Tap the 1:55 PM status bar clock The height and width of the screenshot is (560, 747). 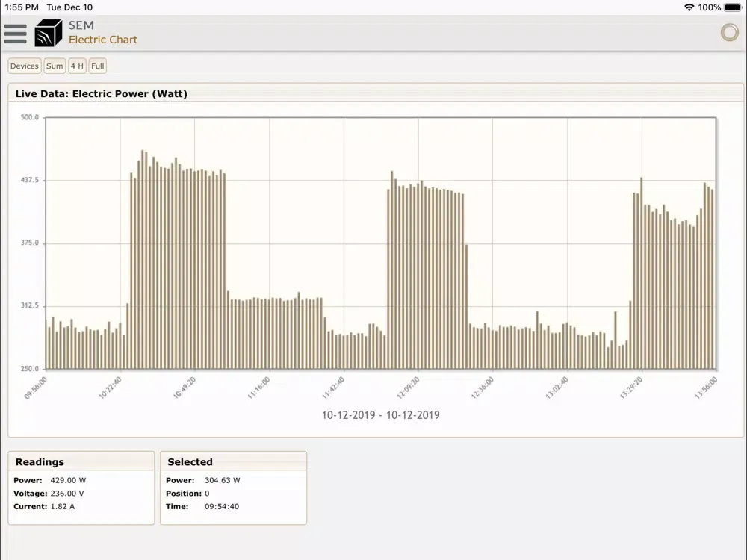point(22,7)
